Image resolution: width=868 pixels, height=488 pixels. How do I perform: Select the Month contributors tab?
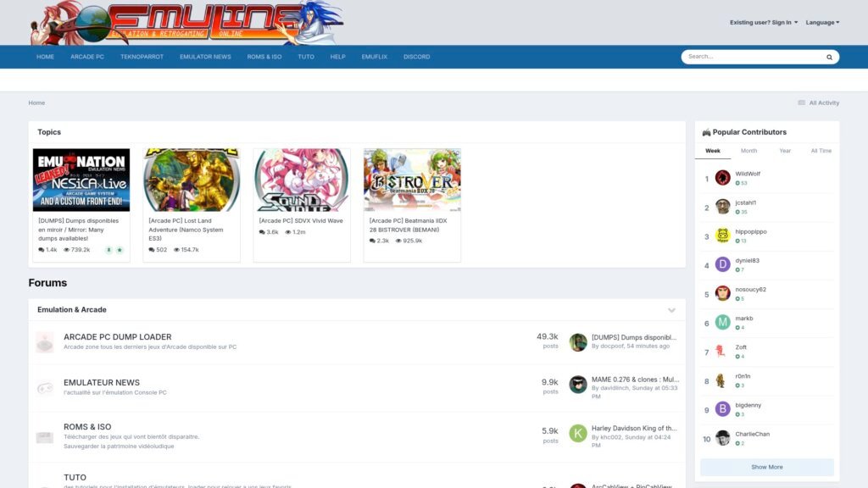[748, 151]
